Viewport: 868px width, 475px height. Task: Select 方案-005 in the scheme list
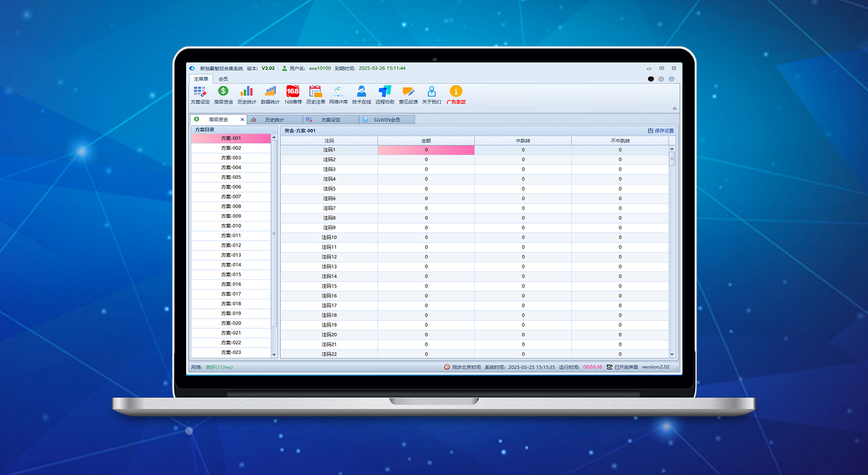point(231,177)
